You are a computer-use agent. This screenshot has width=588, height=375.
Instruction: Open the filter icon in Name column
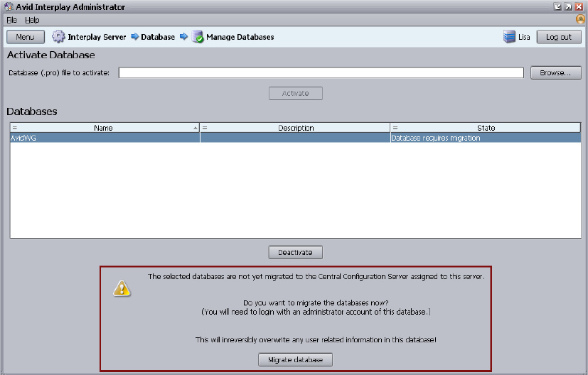click(15, 128)
